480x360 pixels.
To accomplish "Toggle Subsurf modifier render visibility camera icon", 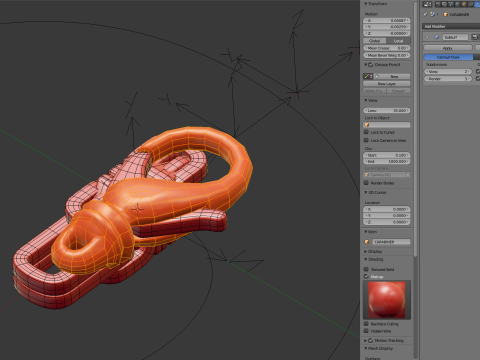I will click(475, 37).
